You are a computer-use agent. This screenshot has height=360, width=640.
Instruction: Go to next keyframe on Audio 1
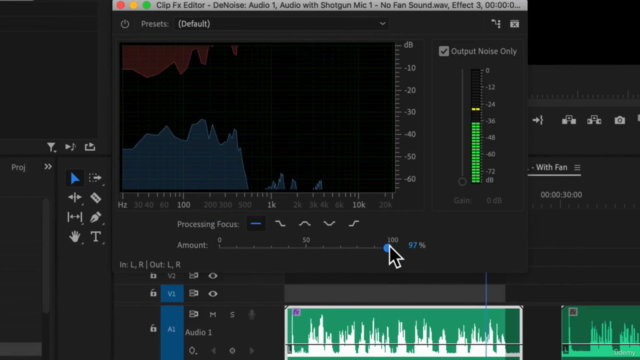pyautogui.click(x=251, y=351)
